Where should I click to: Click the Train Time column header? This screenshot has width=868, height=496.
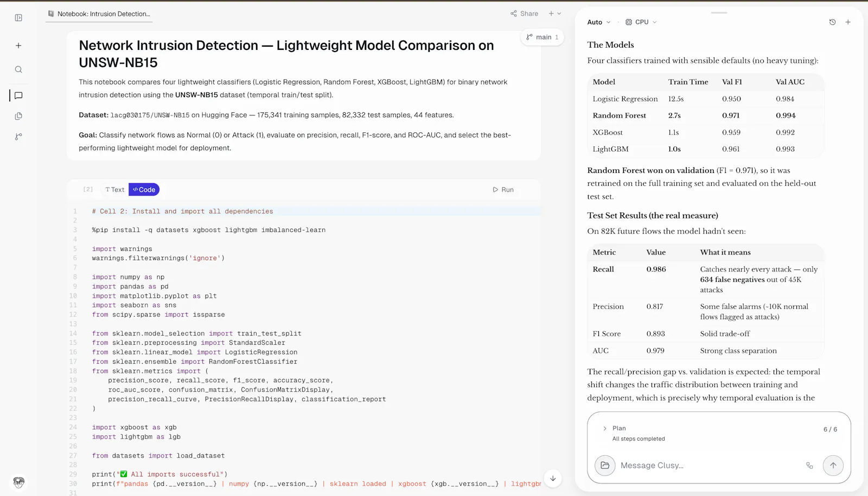(x=688, y=82)
